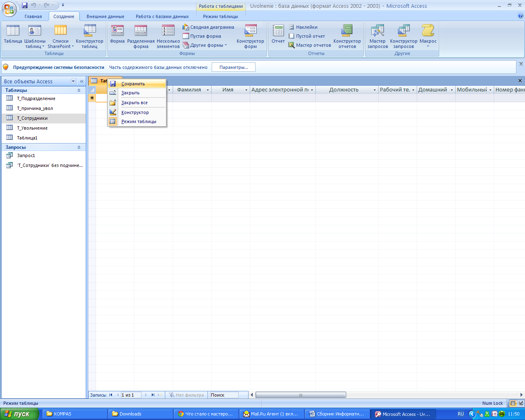Click Macro (Макрос) button
Screen dimensions: 525x420
(x=428, y=36)
